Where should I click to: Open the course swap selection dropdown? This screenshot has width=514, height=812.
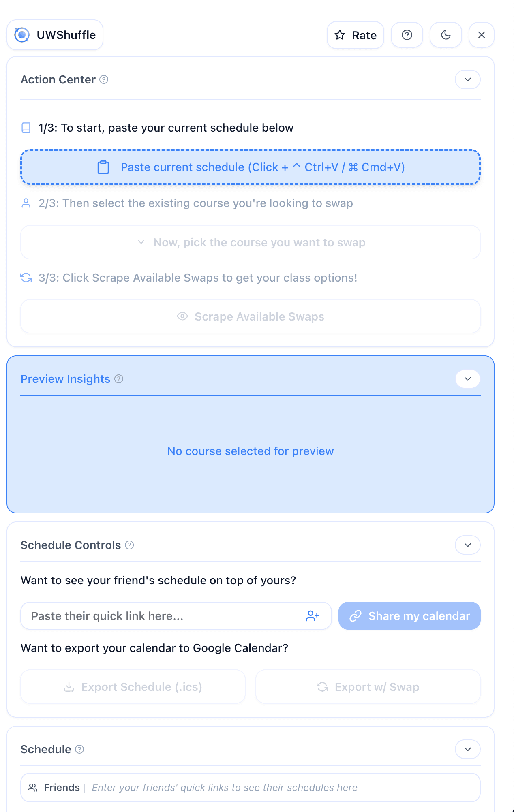pyautogui.click(x=250, y=242)
